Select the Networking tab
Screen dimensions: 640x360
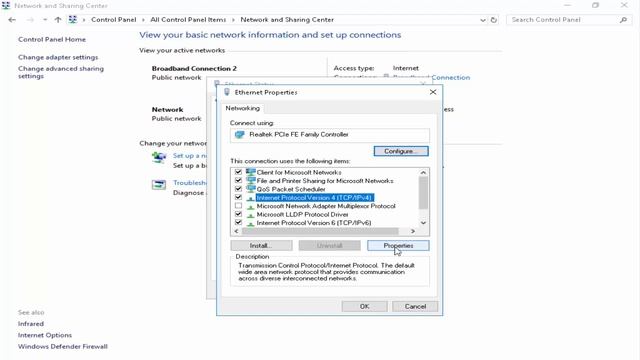coord(242,108)
